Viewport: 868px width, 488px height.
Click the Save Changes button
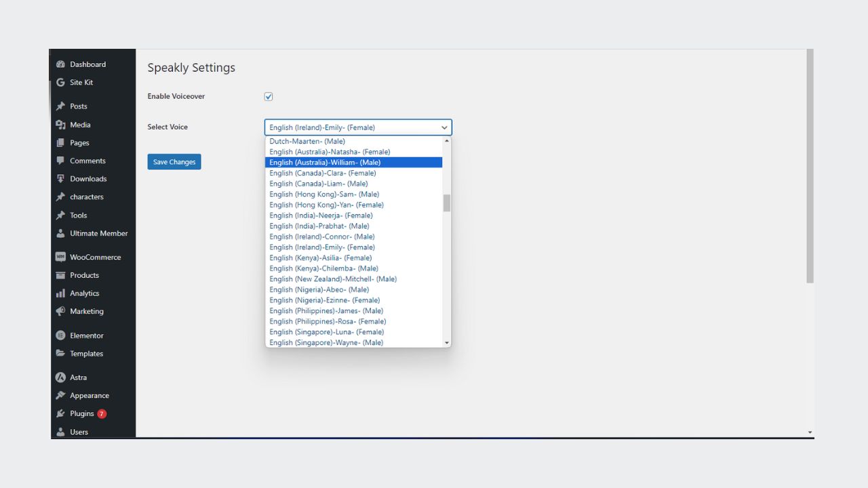[174, 162]
